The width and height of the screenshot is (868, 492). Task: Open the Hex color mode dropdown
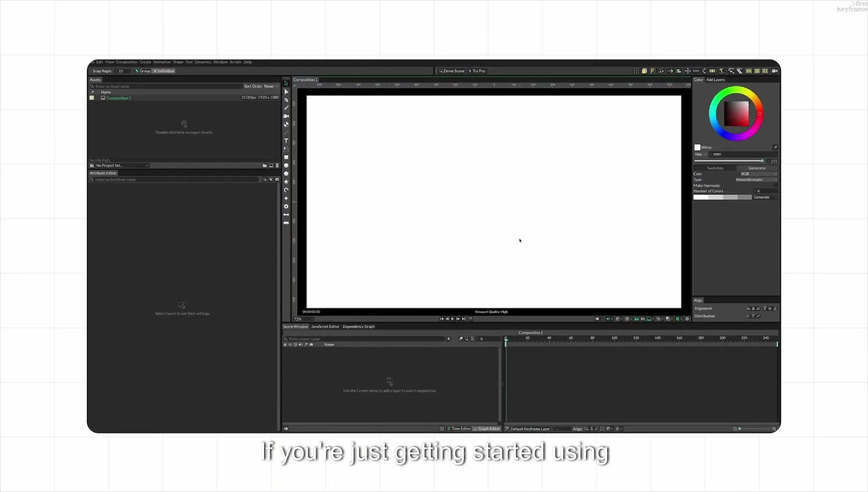[701, 155]
